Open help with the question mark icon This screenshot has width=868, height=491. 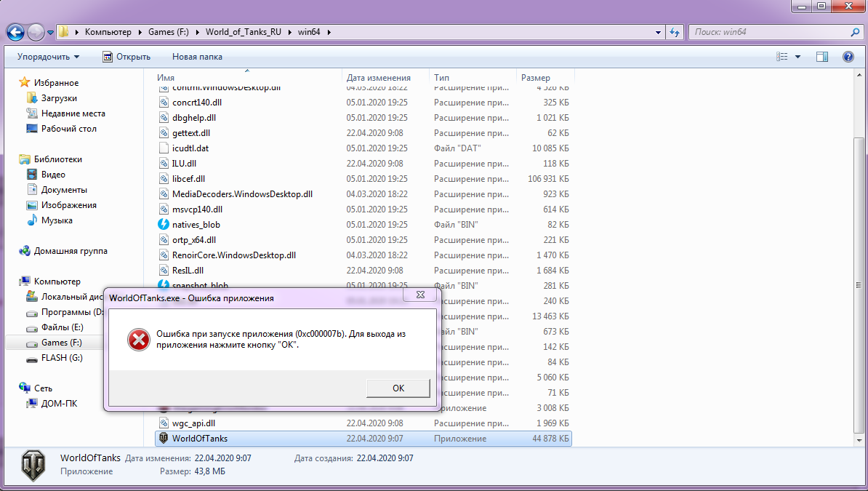tap(848, 57)
